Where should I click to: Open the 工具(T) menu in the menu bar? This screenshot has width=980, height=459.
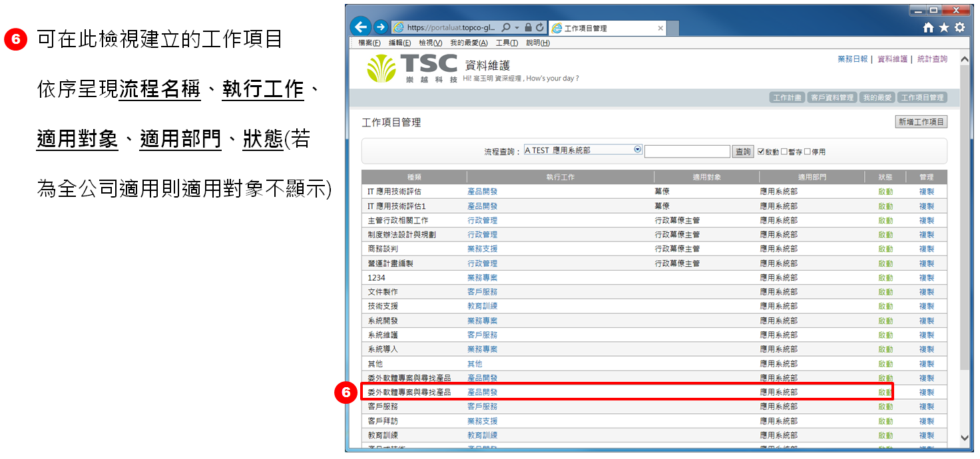(507, 43)
